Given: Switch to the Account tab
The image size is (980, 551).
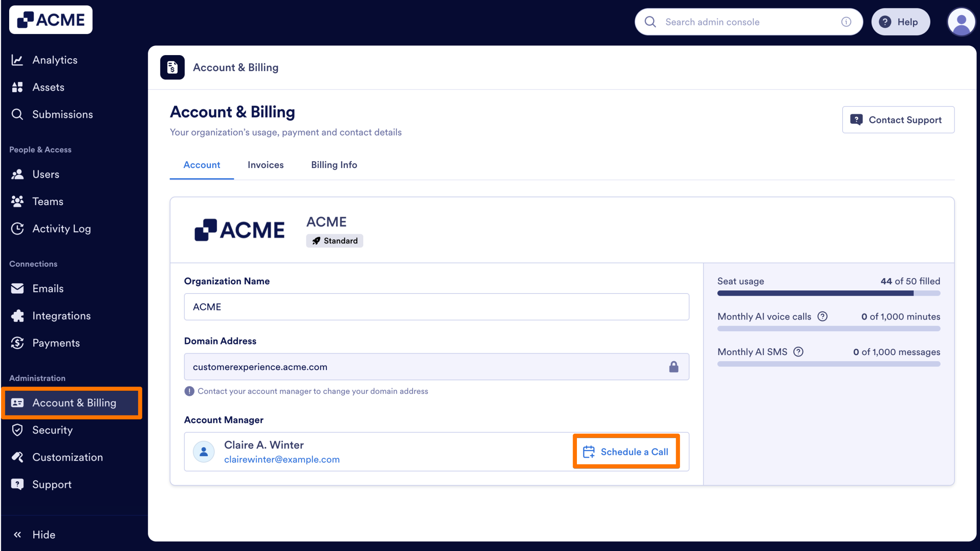Looking at the screenshot, I should click(202, 165).
